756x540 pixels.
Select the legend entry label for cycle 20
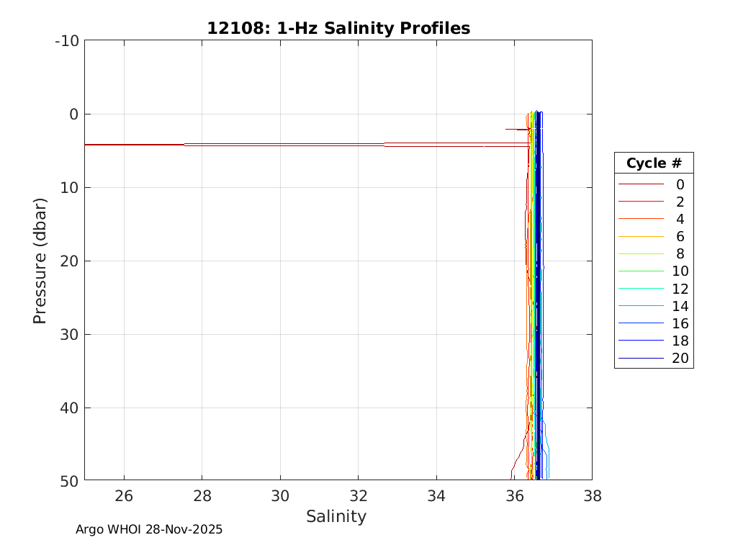pos(680,358)
